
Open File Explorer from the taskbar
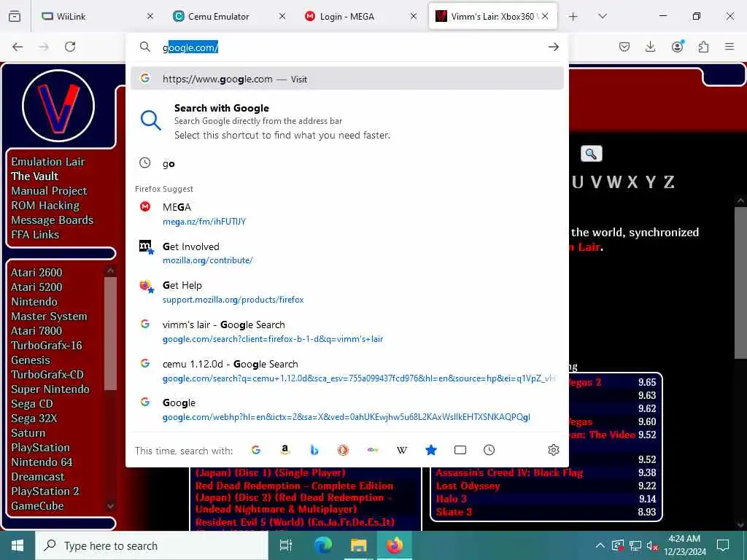click(359, 545)
